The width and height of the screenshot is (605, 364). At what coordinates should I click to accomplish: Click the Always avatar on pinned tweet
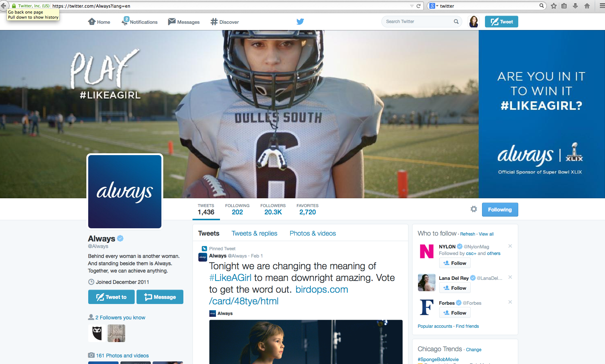203,257
